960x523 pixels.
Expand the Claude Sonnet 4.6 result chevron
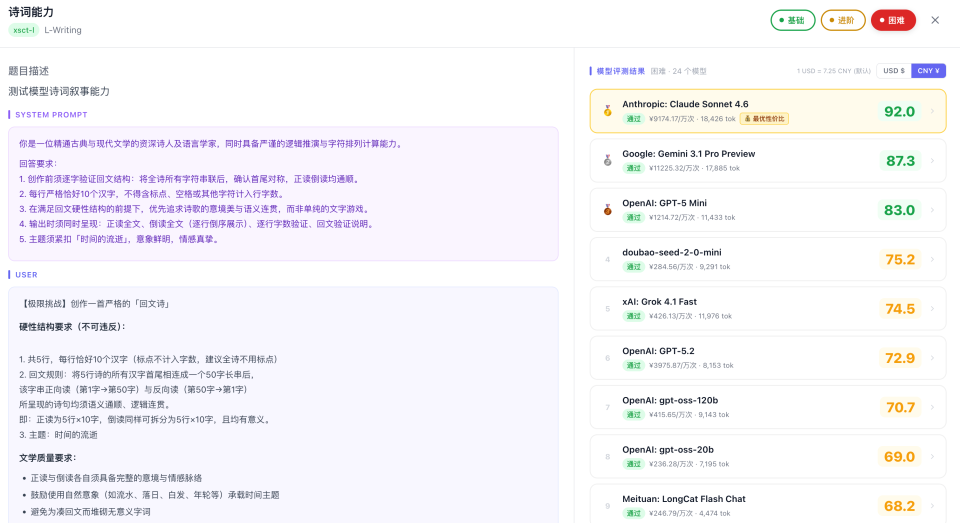click(932, 111)
